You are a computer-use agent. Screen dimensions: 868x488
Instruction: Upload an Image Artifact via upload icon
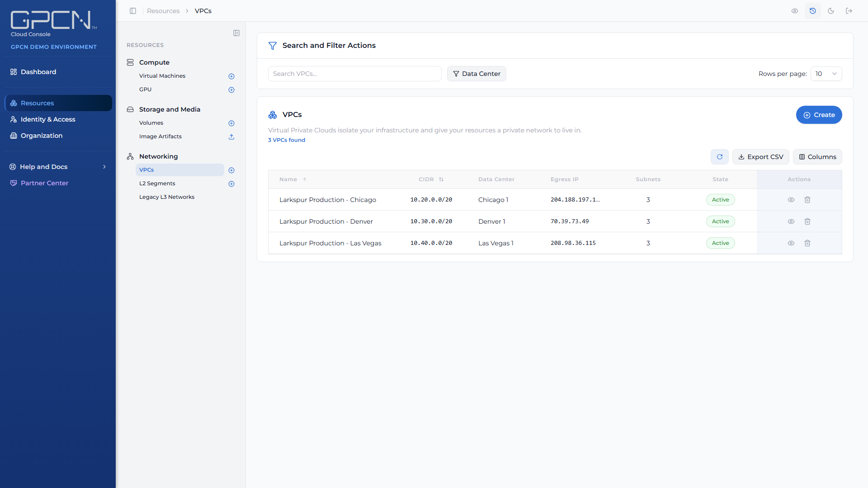(x=231, y=137)
